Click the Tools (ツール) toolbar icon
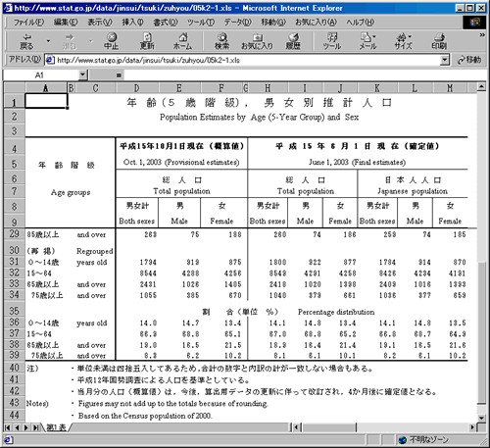This screenshot has height=448, width=490. [x=332, y=41]
